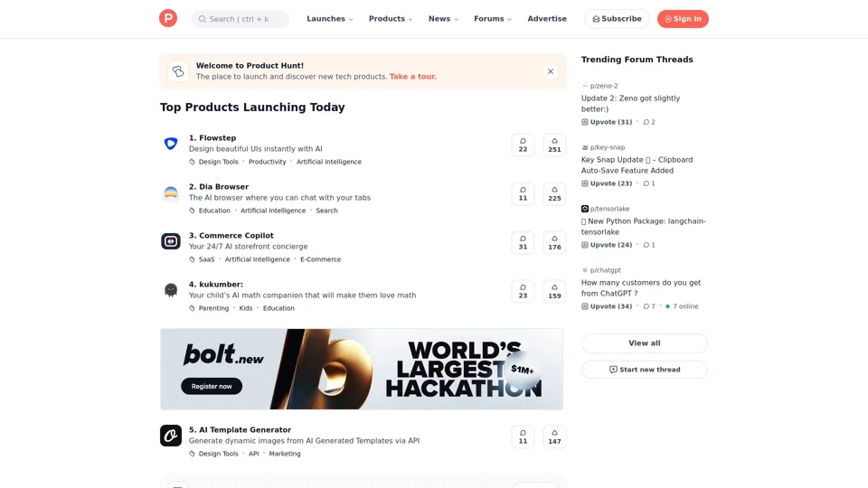Open the 3. Commerce Copilot title

click(x=231, y=236)
